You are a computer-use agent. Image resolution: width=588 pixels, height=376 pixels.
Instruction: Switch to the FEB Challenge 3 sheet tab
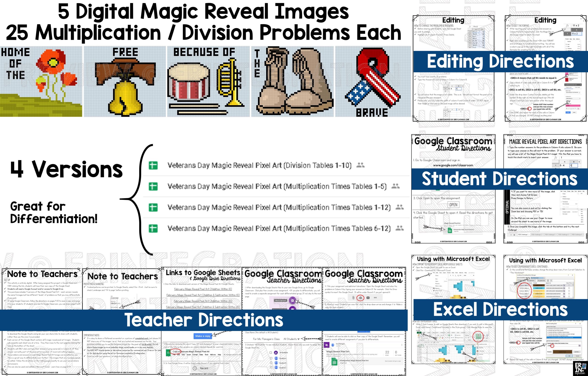click(551, 235)
